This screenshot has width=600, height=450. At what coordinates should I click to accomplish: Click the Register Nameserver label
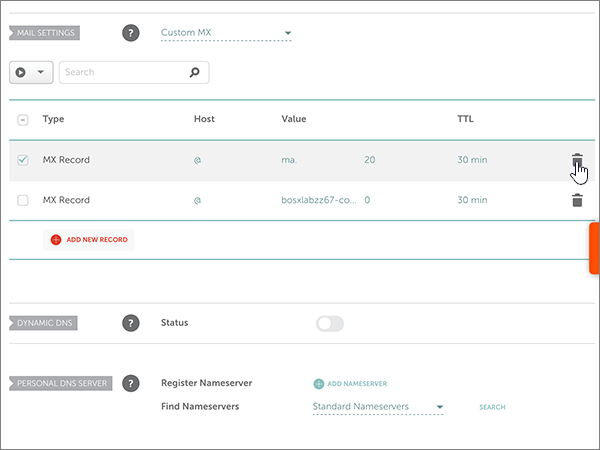coord(207,383)
